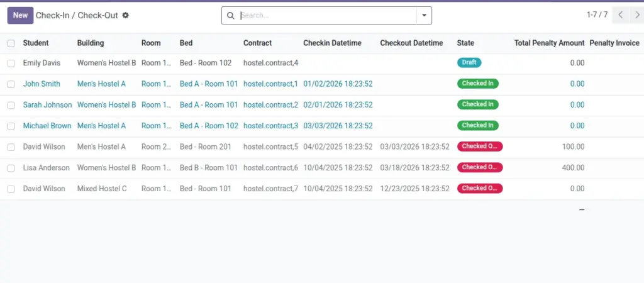Click the magnifying glass search icon
644x283 pixels.
231,16
